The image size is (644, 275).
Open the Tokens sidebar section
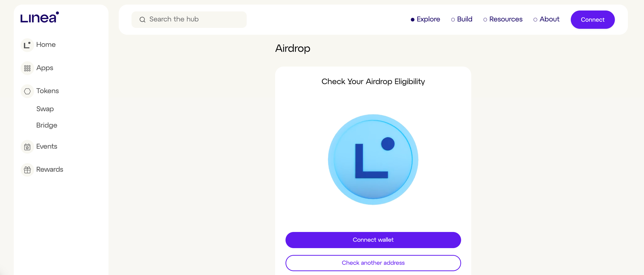[47, 91]
